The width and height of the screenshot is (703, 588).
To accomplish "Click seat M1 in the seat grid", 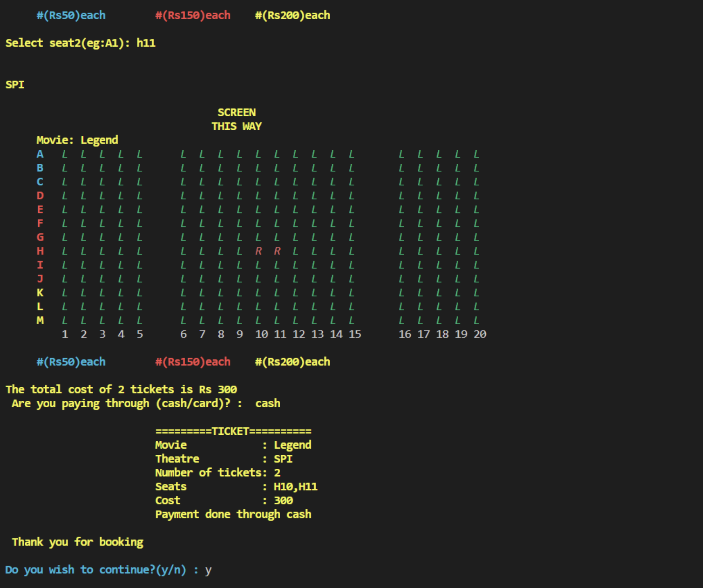I will point(65,320).
